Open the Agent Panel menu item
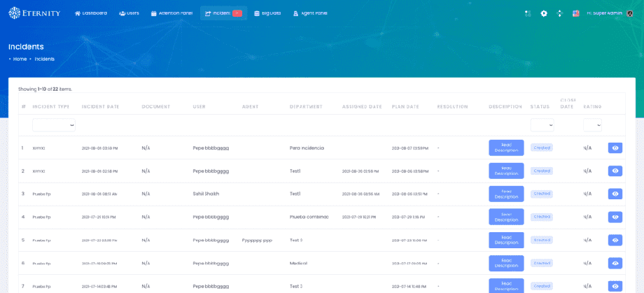The image size is (644, 293). click(311, 13)
